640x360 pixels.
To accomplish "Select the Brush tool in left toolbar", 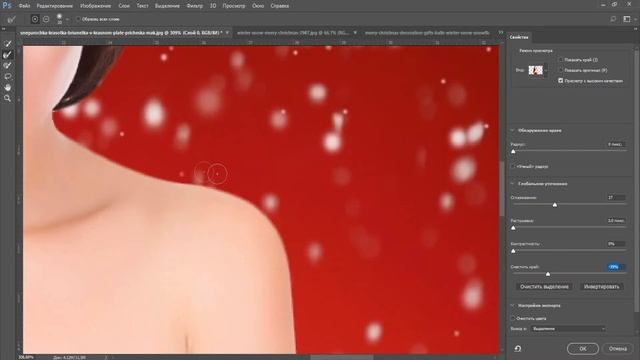I will [x=7, y=66].
